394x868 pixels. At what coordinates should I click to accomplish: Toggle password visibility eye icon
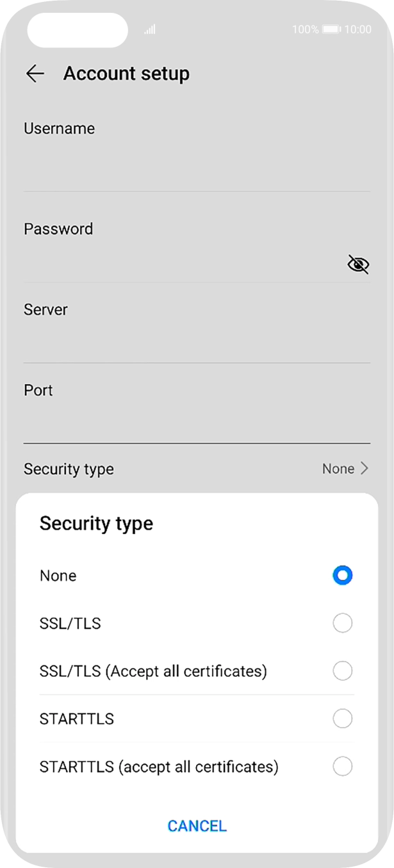coord(358,263)
